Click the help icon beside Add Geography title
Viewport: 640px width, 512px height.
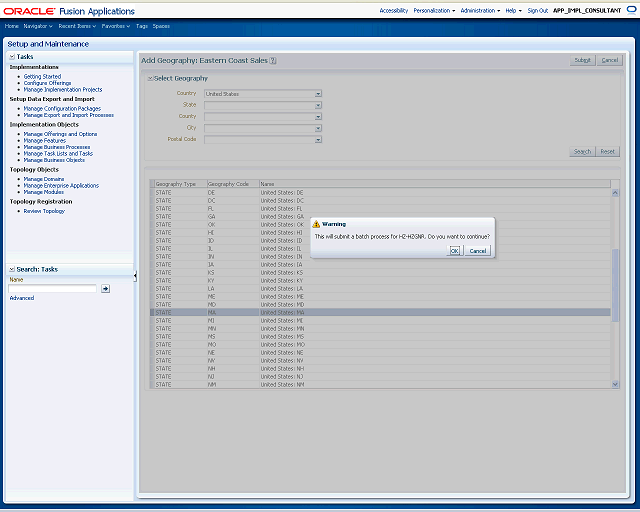pos(273,60)
